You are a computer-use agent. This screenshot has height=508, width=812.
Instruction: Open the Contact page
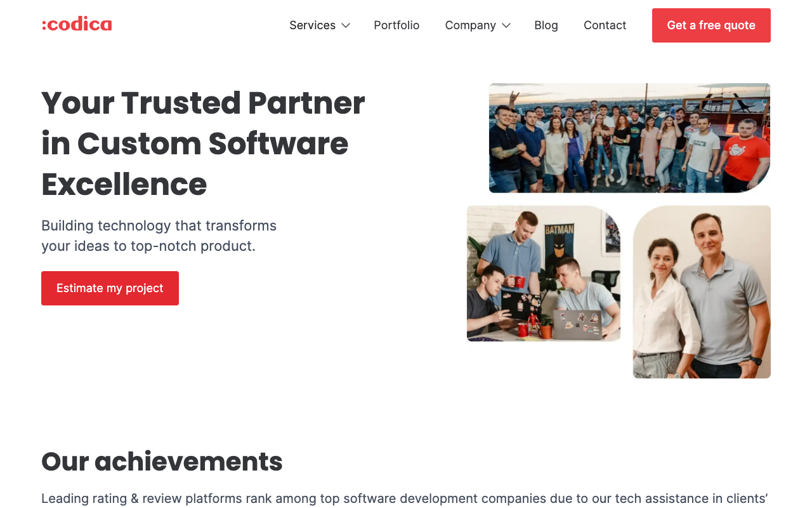[605, 25]
